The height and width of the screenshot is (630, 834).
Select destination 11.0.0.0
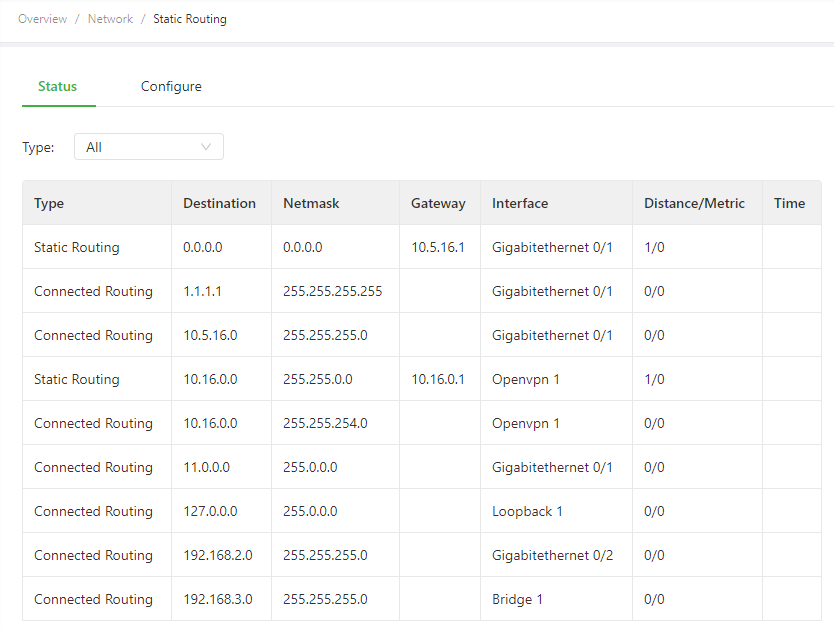point(206,467)
